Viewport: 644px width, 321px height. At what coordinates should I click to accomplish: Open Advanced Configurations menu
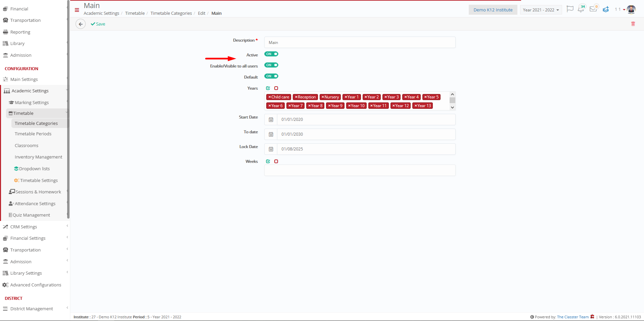click(x=35, y=285)
